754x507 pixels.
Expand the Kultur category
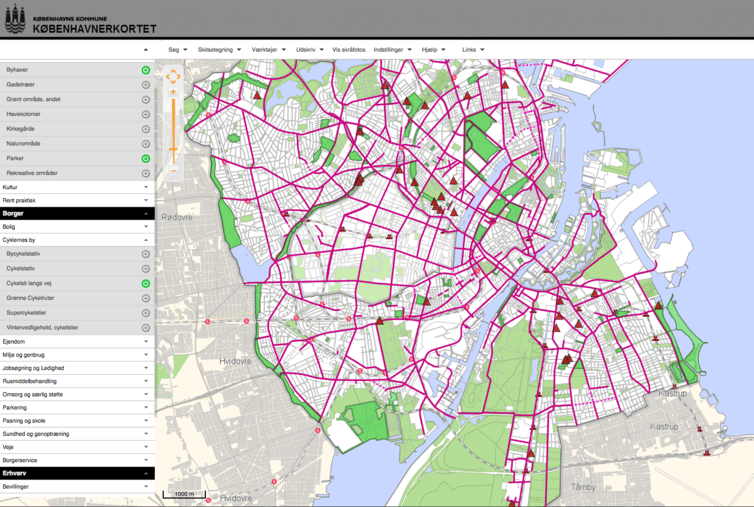[x=77, y=187]
